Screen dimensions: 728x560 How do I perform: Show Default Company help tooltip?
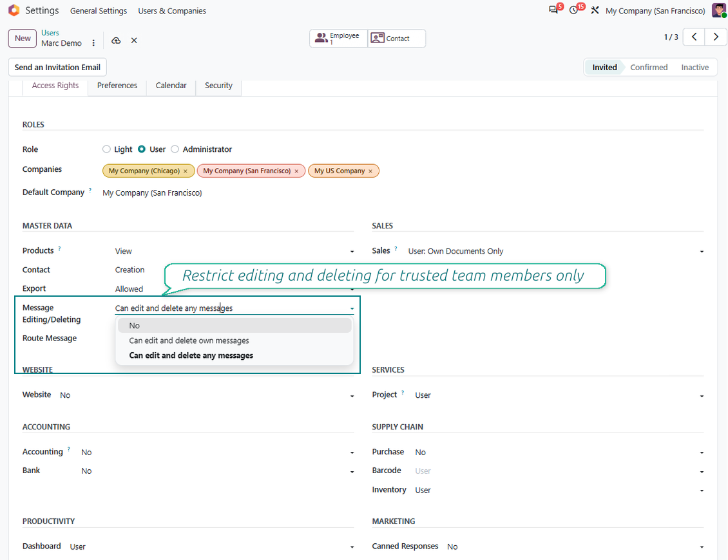pyautogui.click(x=90, y=191)
